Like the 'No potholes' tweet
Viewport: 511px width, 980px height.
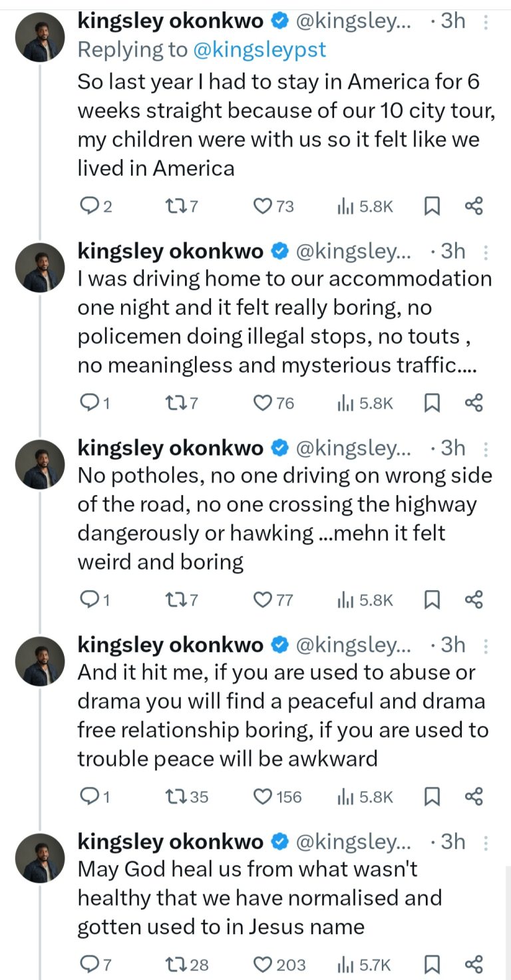tap(264, 600)
